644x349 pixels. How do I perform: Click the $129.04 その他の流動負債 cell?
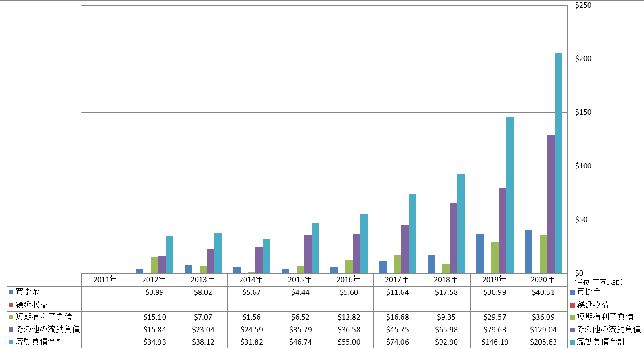[x=543, y=329]
